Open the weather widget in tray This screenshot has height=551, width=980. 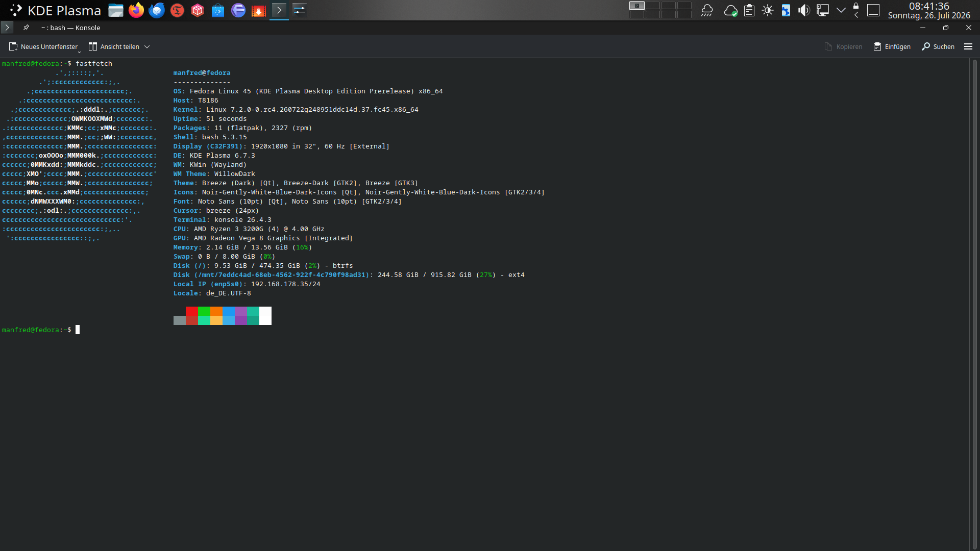click(x=707, y=10)
